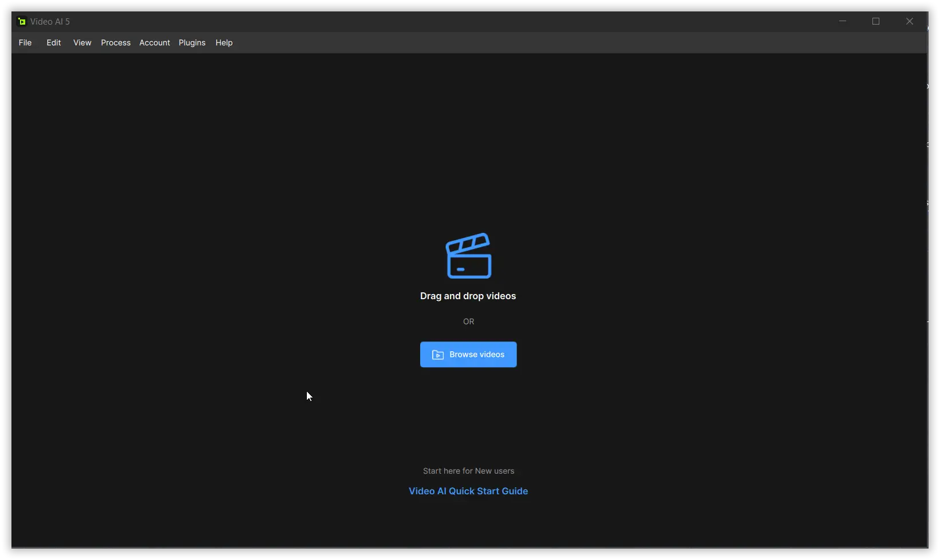Minimize the Video AI 5 window
This screenshot has width=940, height=560.
pyautogui.click(x=843, y=21)
